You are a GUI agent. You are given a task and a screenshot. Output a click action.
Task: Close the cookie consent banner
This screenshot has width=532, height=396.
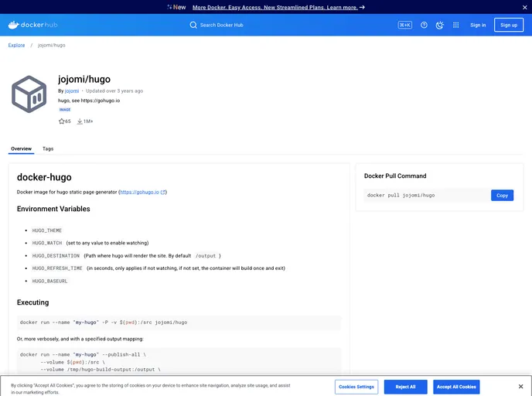coord(520,387)
